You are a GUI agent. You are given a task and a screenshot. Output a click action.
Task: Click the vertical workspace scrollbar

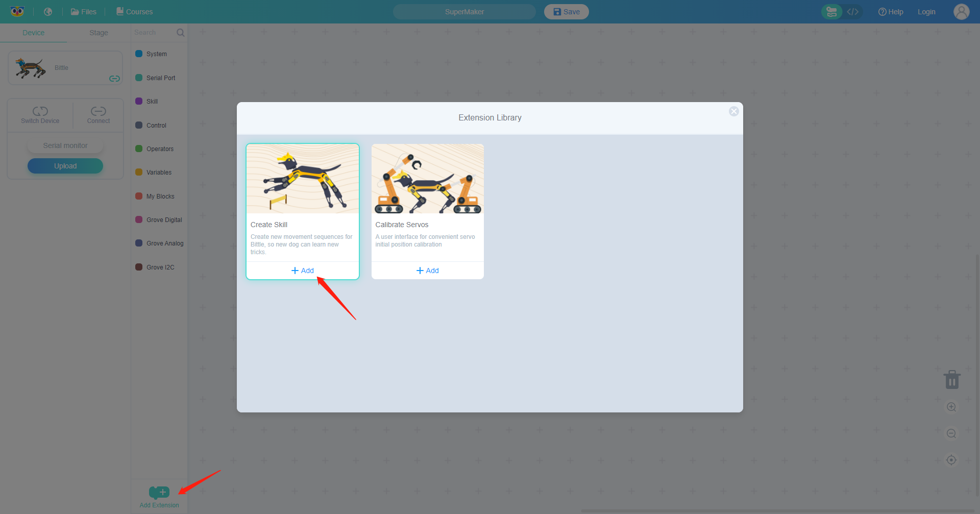[977, 375]
